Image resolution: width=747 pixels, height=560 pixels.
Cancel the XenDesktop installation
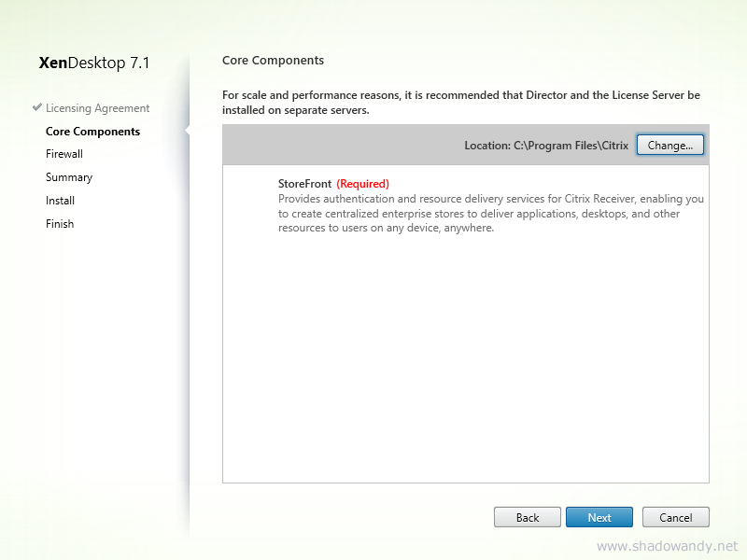(x=675, y=517)
